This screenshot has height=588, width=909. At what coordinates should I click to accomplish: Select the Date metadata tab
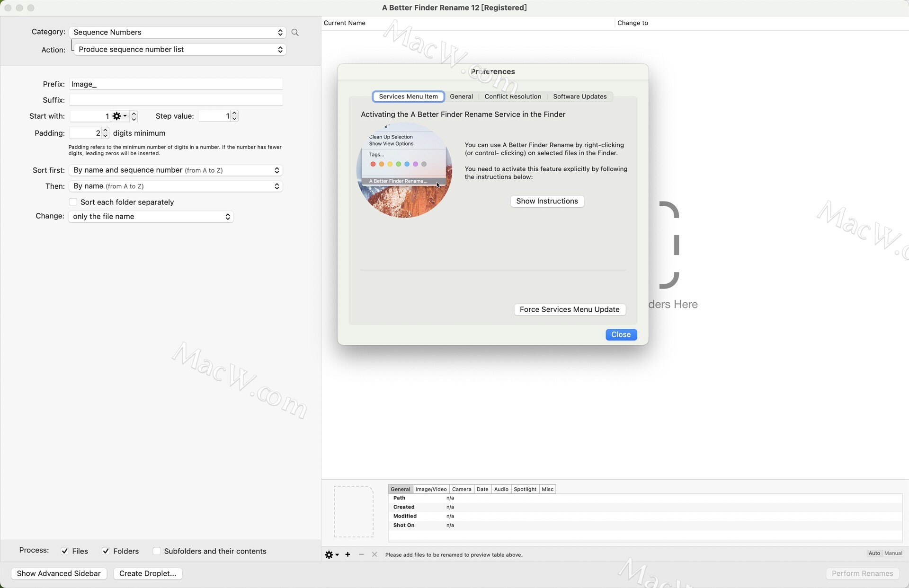[482, 489]
